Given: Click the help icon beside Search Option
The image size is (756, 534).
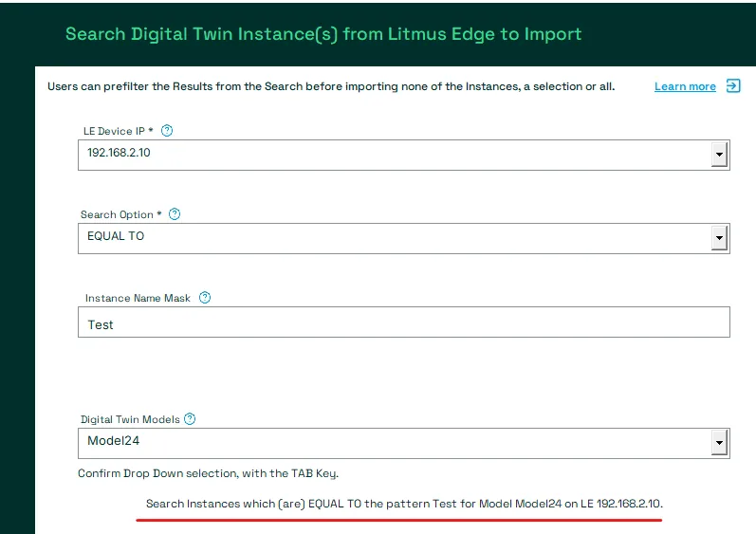Looking at the screenshot, I should (175, 214).
